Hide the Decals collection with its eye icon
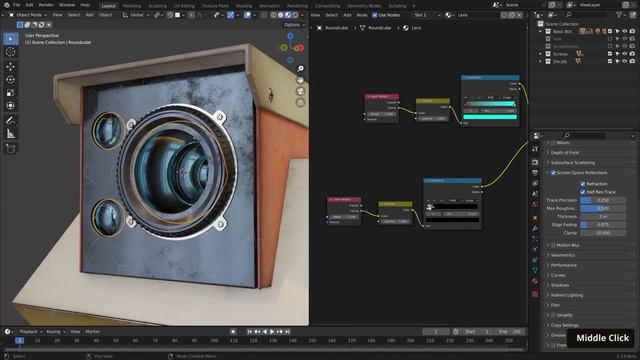640x360 pixels. click(x=624, y=61)
